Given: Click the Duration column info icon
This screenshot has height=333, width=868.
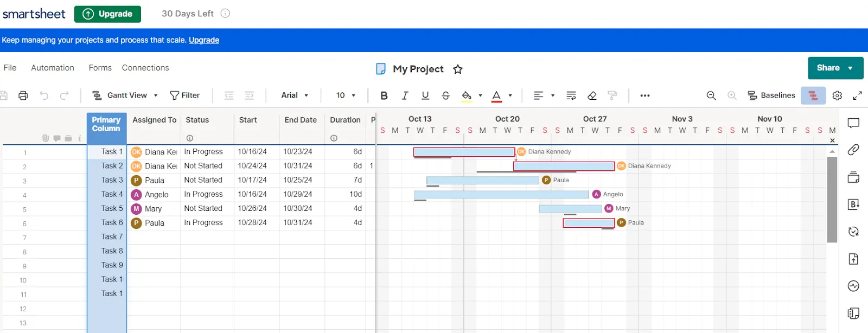Looking at the screenshot, I should (x=334, y=138).
